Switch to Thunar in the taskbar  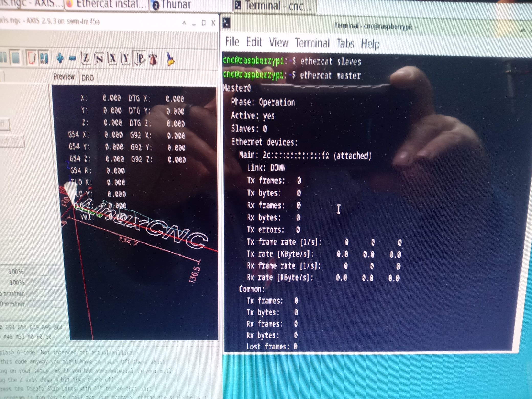coord(191,5)
